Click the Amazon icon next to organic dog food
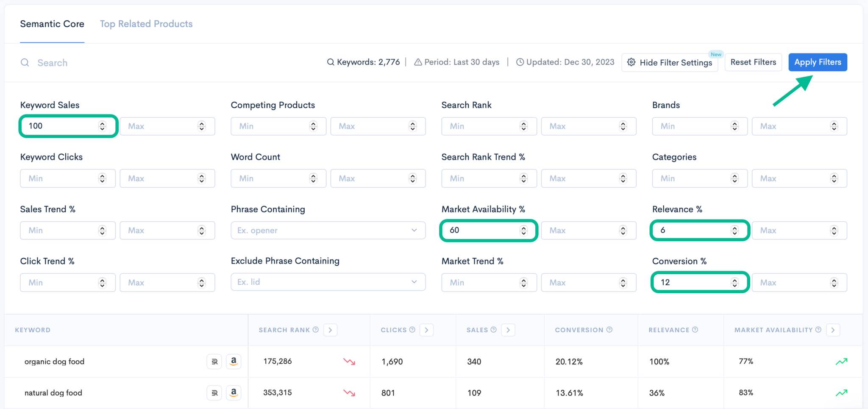The image size is (868, 409). coord(234,361)
